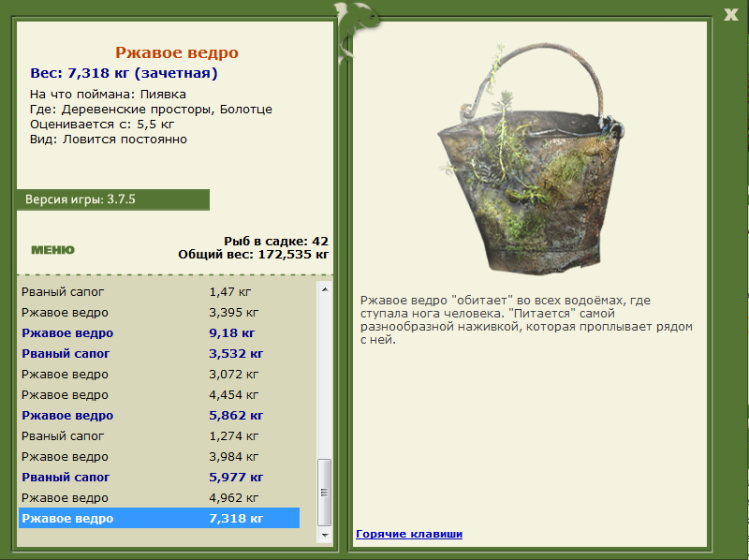Click highlighted Ржавое ведро 7,318 кг row
This screenshot has width=749, height=560.
[159, 518]
